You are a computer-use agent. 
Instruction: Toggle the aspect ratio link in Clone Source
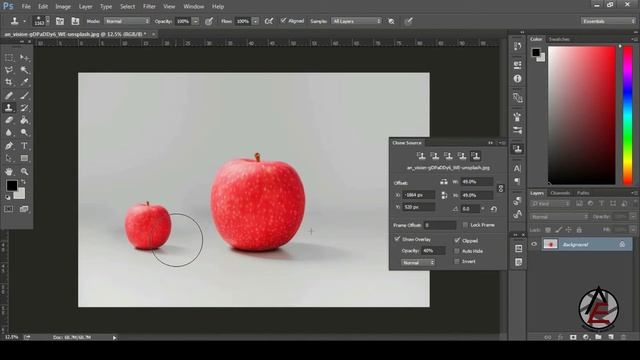[501, 189]
